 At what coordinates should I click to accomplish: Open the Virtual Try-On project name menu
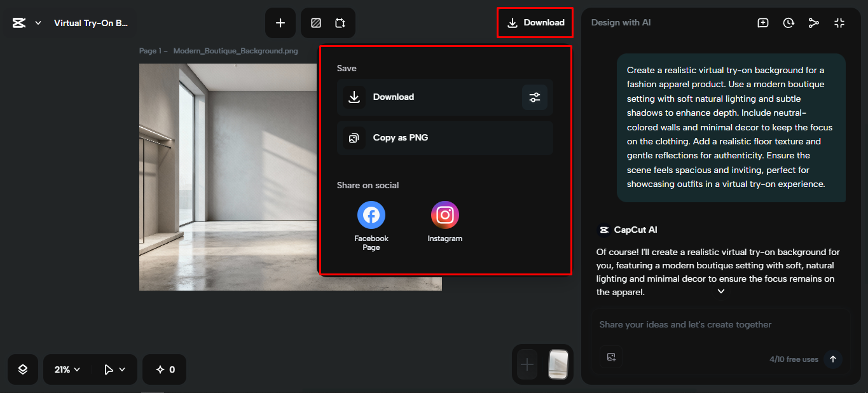tap(91, 22)
